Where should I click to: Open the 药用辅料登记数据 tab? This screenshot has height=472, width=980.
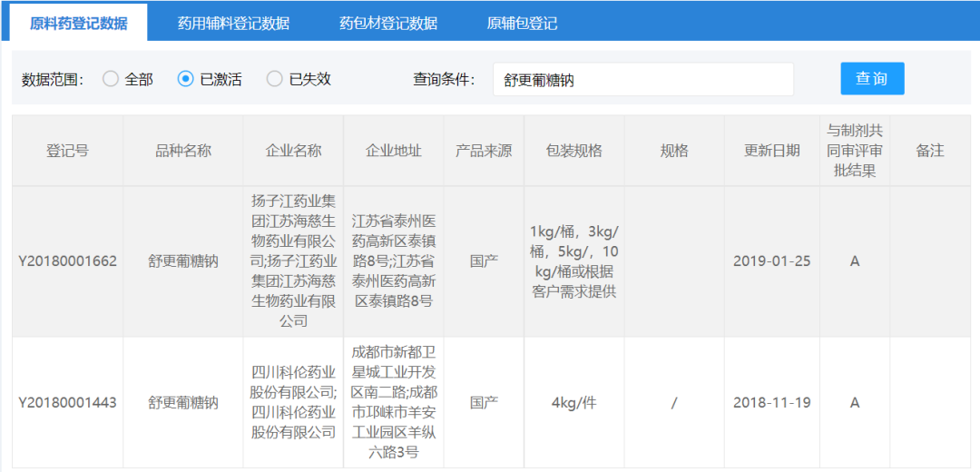point(233,24)
